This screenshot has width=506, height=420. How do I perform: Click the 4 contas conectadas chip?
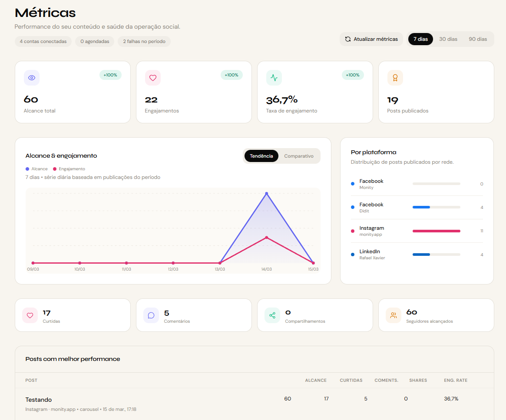pos(43,41)
